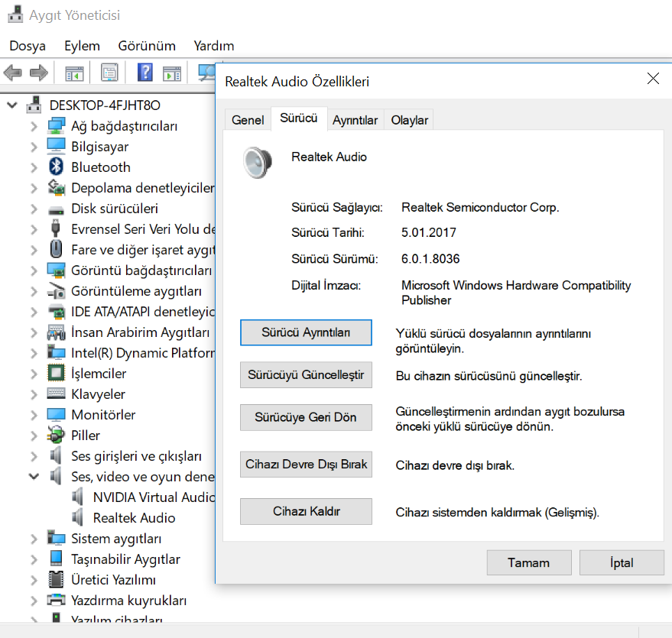Cancel with the İptal button
Screen dimensions: 672x638
point(622,562)
